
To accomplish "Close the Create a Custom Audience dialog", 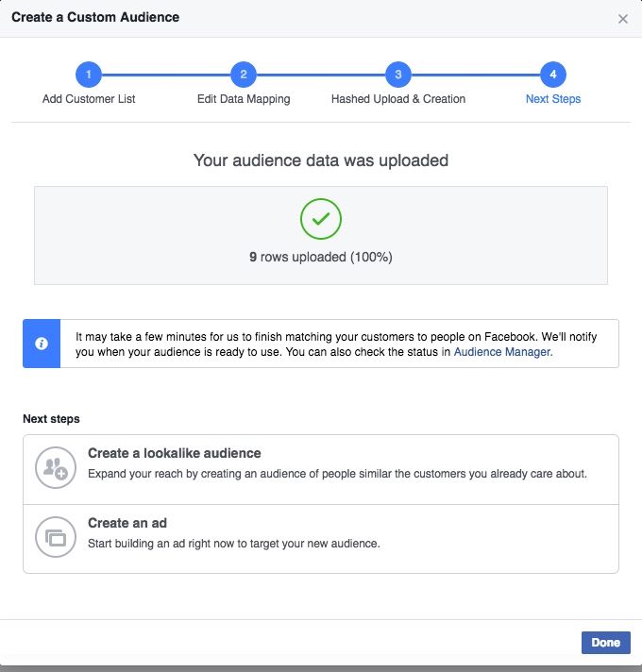I will (622, 19).
